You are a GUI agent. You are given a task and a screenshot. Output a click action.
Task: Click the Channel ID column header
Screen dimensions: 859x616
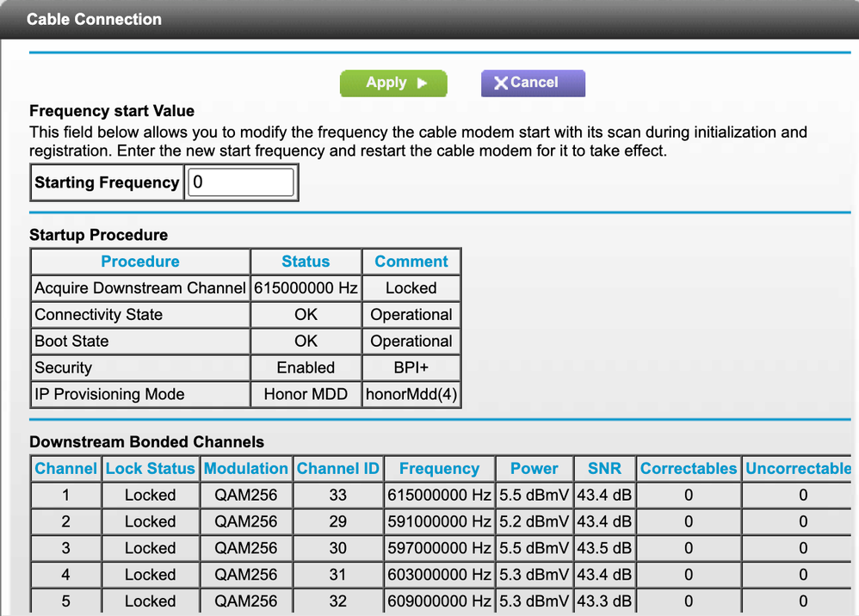338,469
